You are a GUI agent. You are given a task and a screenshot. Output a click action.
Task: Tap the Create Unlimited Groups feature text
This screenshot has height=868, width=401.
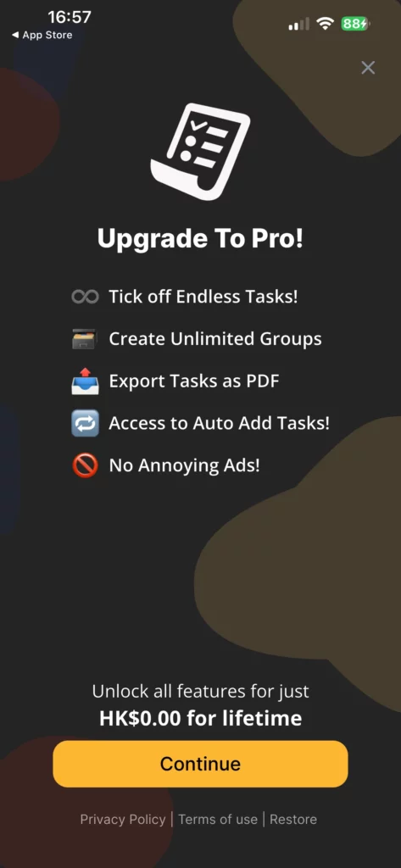(214, 339)
